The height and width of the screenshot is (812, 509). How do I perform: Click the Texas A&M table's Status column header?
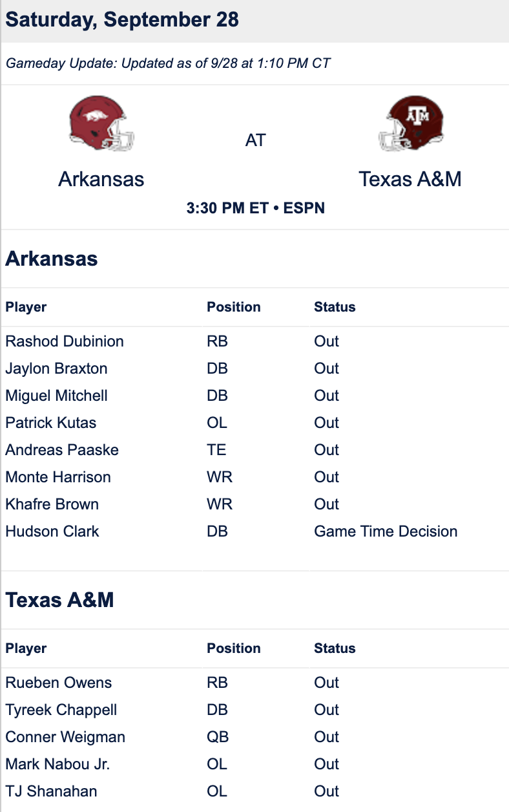pyautogui.click(x=335, y=648)
